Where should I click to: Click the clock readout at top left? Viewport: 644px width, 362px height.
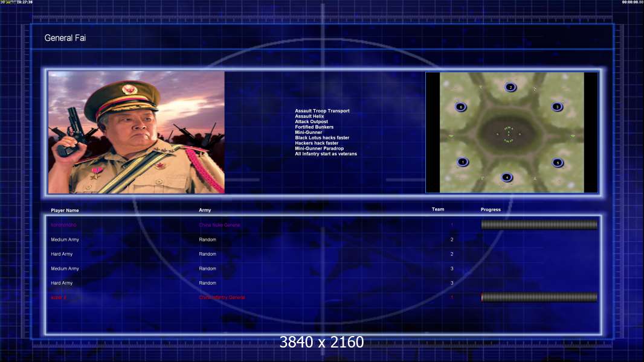[x=16, y=2]
